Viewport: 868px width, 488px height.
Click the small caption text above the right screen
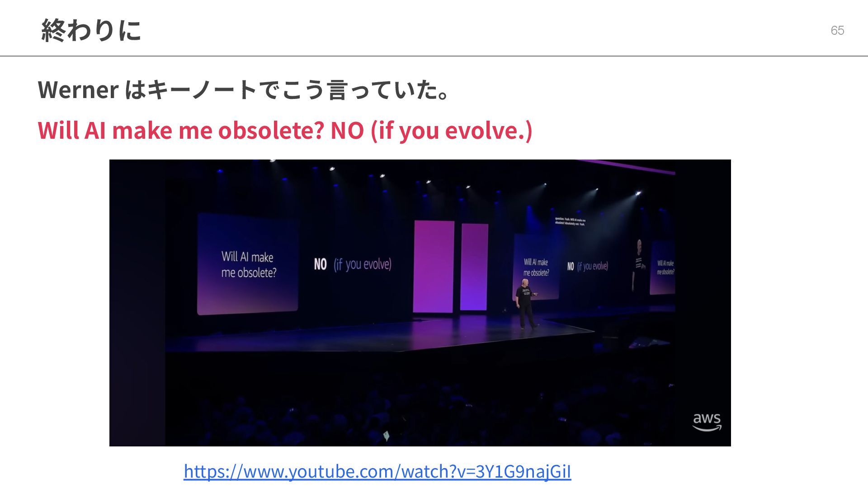click(x=570, y=221)
